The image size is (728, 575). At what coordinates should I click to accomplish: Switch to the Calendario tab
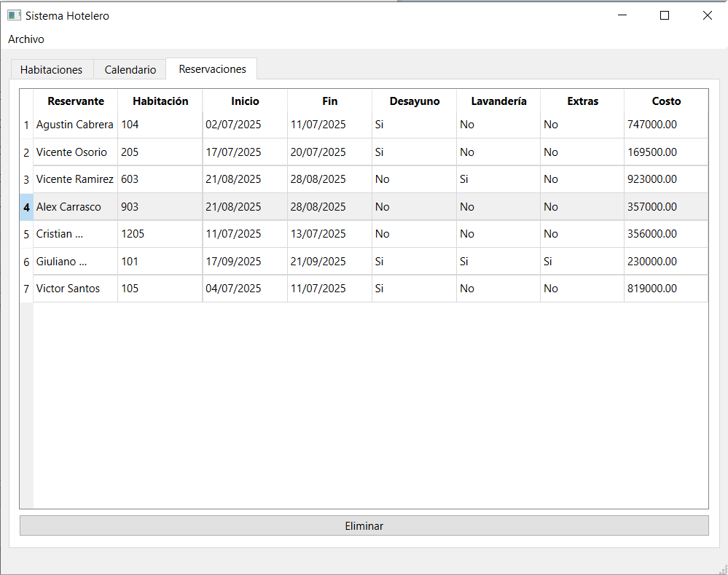[130, 70]
